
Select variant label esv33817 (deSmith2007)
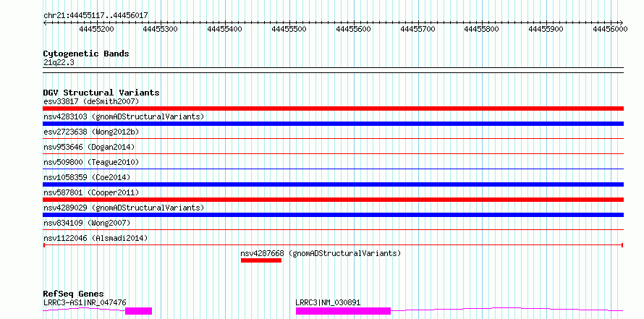[91, 101]
